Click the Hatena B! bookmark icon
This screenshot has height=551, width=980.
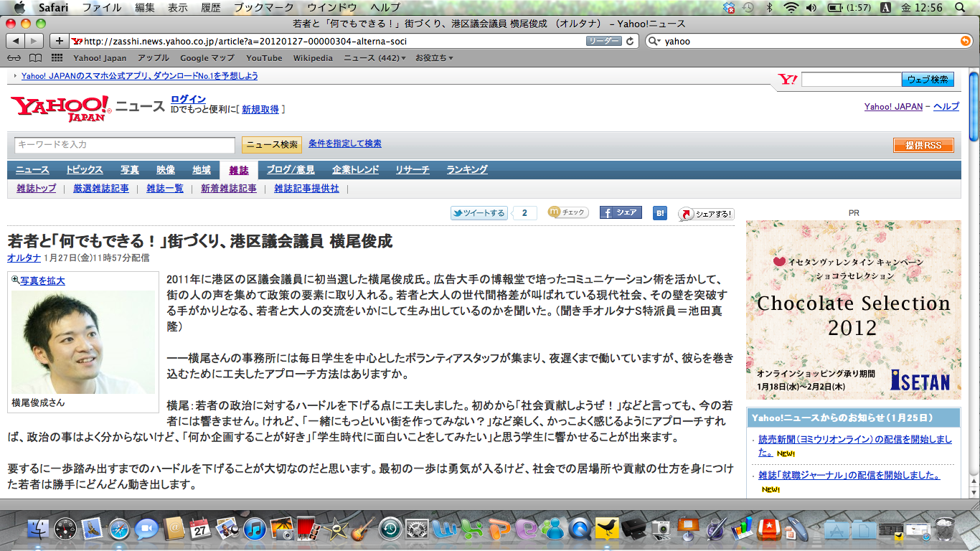660,213
